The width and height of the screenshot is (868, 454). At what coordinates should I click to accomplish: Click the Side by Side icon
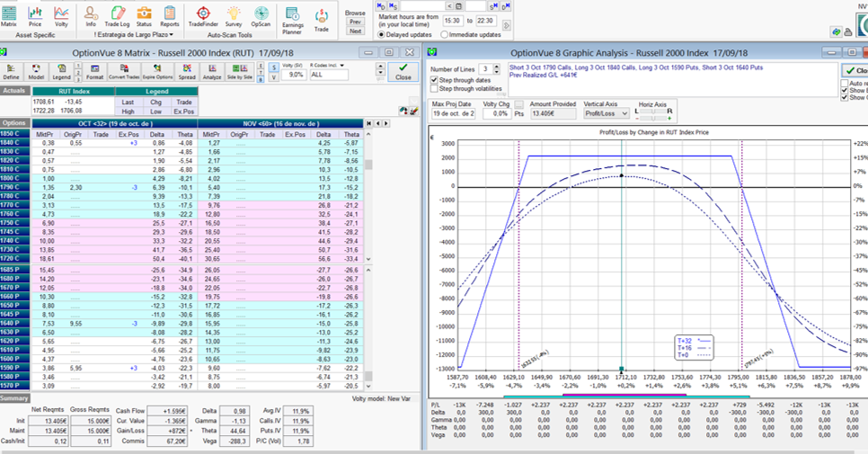[240, 71]
